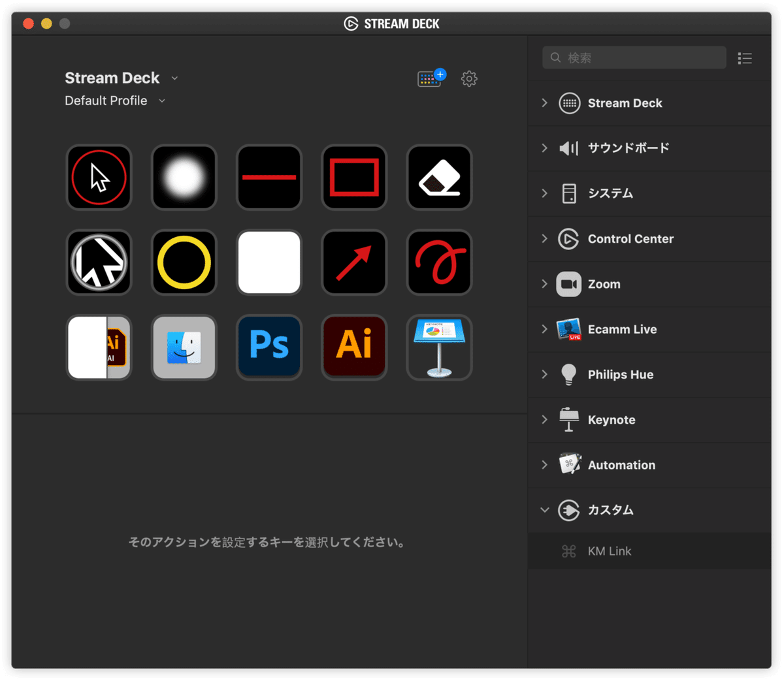Expand the システム category

click(x=544, y=193)
